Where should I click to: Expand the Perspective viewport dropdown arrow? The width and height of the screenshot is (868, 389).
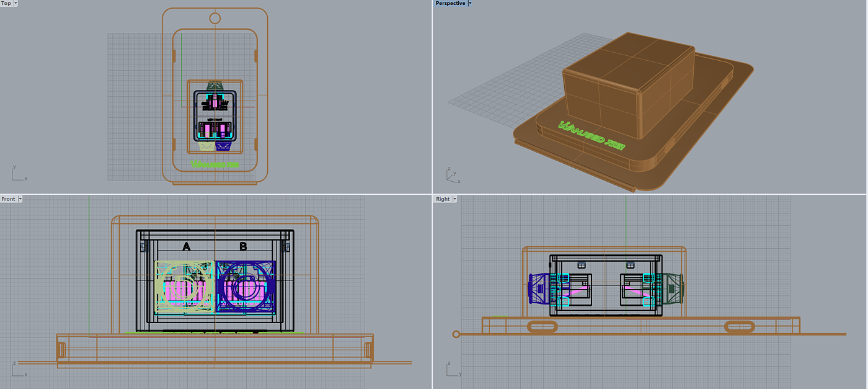469,4
